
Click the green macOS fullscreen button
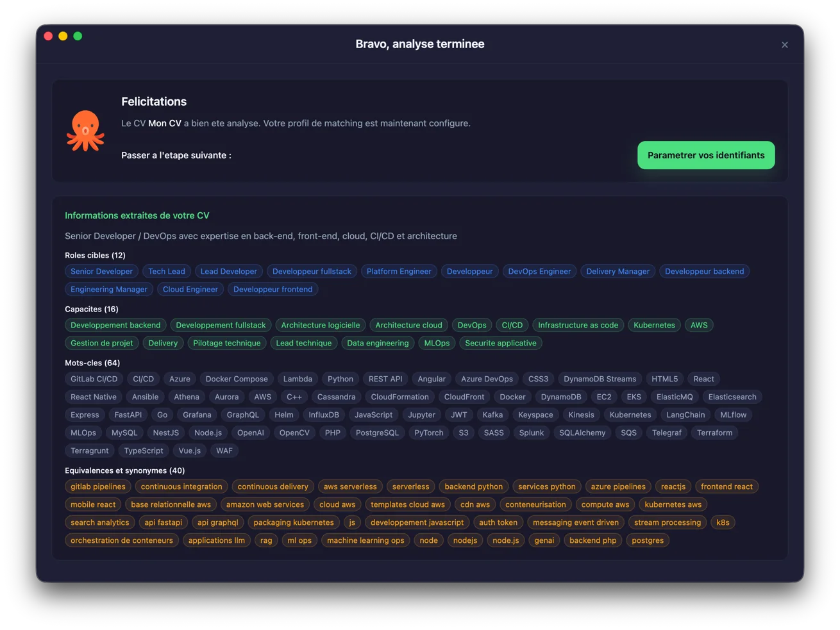click(78, 36)
